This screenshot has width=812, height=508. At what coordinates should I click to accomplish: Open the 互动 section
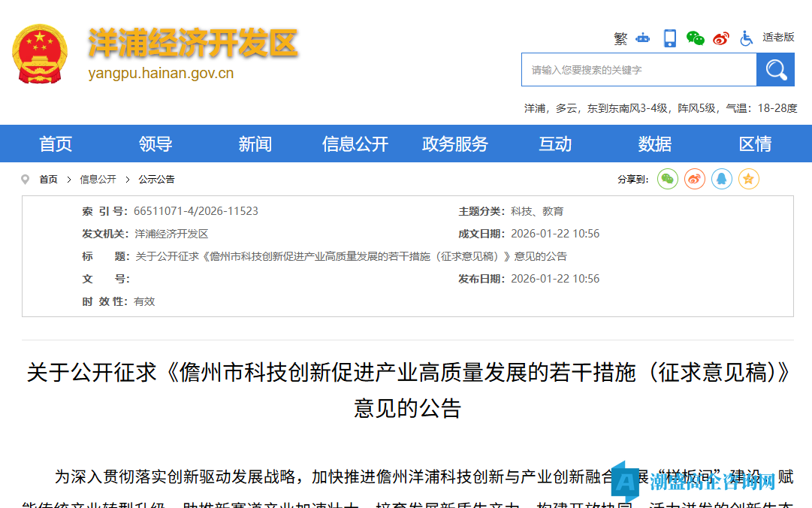pyautogui.click(x=555, y=144)
